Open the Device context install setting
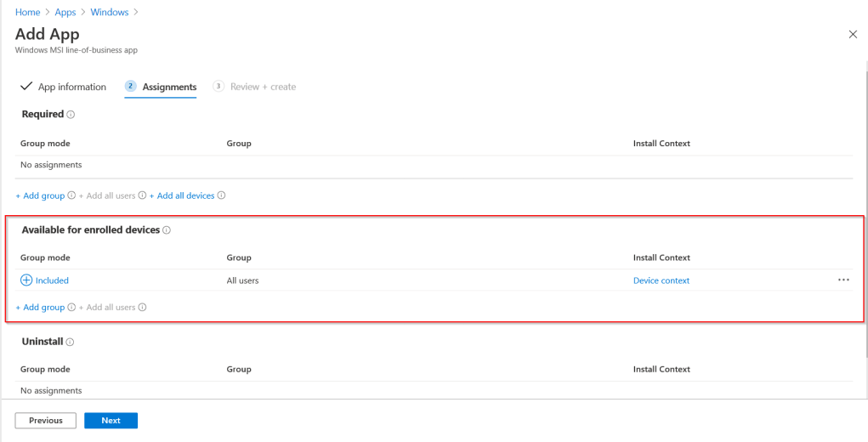This screenshot has height=442, width=868. pos(661,280)
